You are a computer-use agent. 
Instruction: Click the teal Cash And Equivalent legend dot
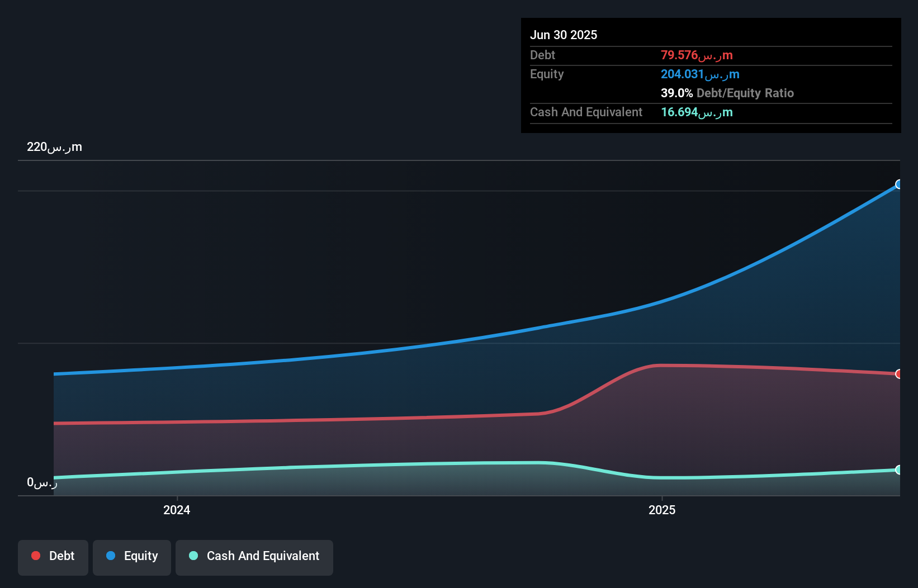(193, 556)
